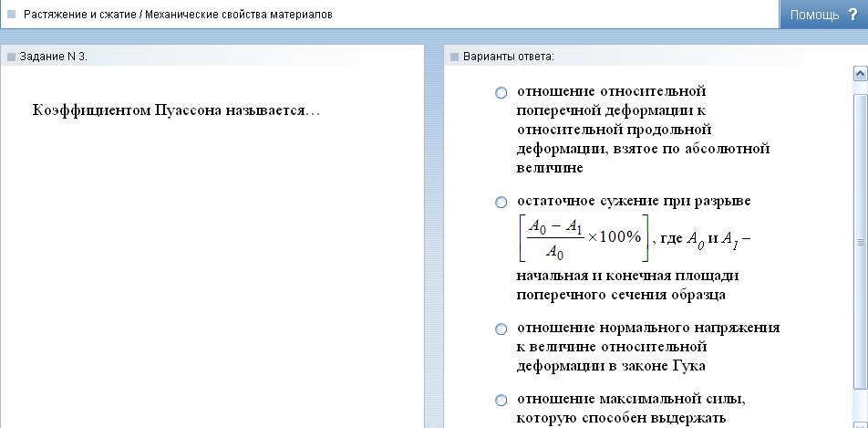Select answer 'отношение относительной поперечной деформации'
This screenshot has width=868, height=428.
tap(501, 92)
